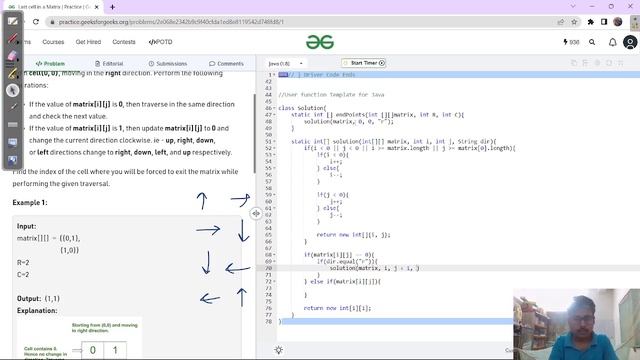Open the Contests menu
The image size is (640, 360).
coord(124,42)
